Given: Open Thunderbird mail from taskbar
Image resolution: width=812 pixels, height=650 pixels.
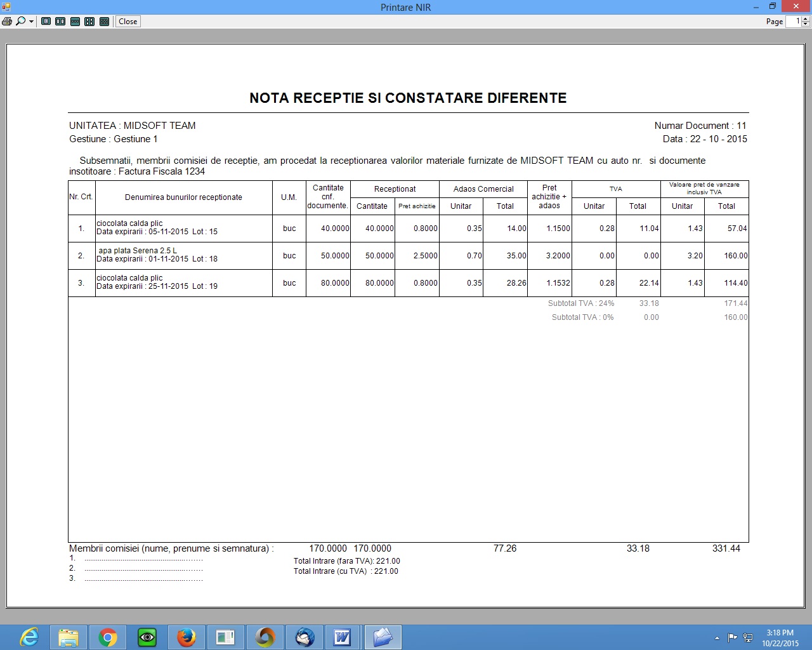Looking at the screenshot, I should click(304, 637).
